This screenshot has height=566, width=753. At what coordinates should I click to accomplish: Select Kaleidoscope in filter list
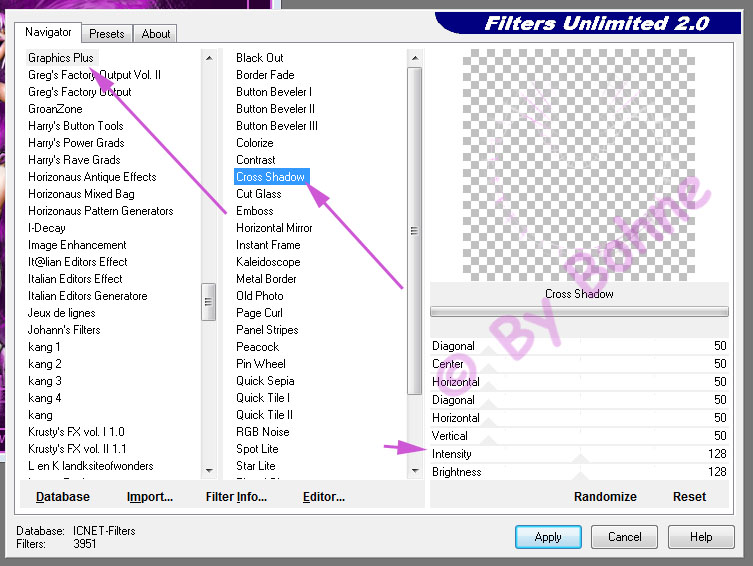tap(268, 262)
